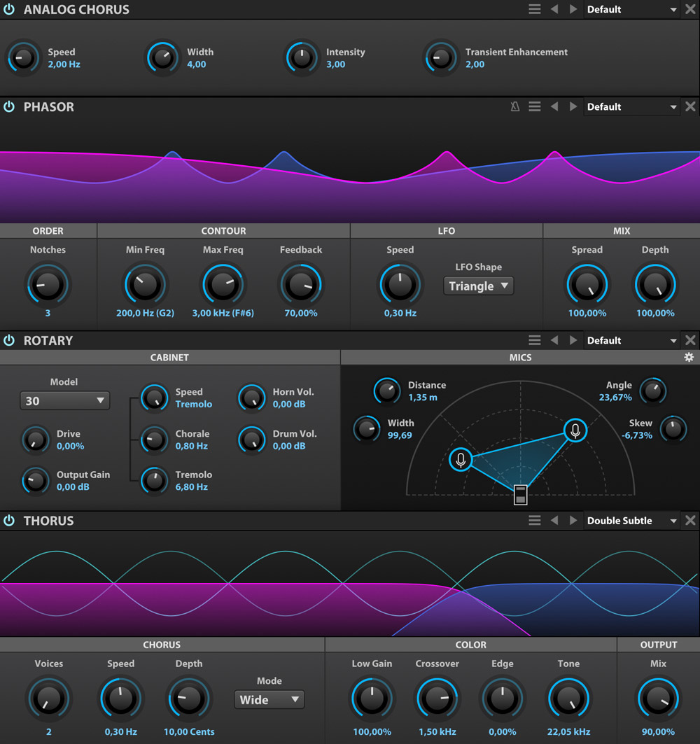
Task: Toggle Thorus power button
Action: point(9,521)
